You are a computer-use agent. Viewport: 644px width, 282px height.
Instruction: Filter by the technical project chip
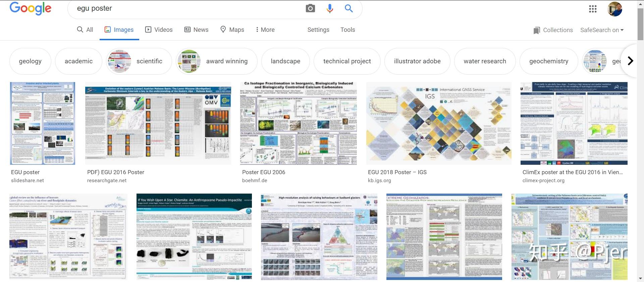point(347,61)
